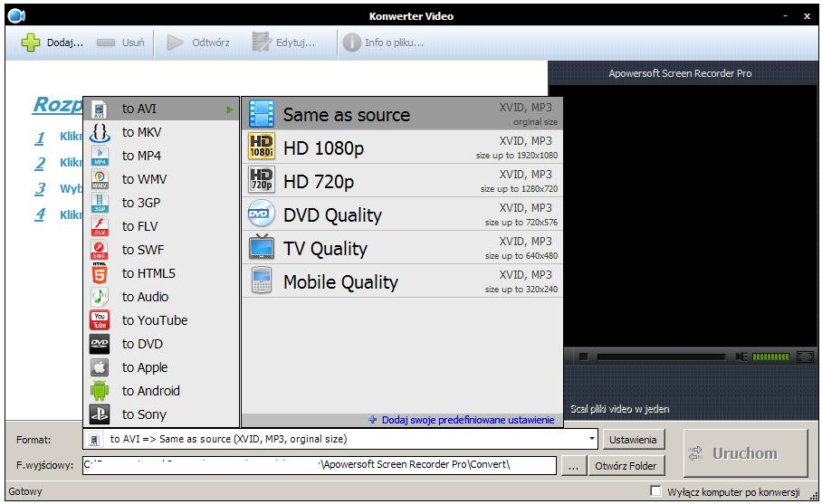Choose to YouTube format entry

click(161, 320)
